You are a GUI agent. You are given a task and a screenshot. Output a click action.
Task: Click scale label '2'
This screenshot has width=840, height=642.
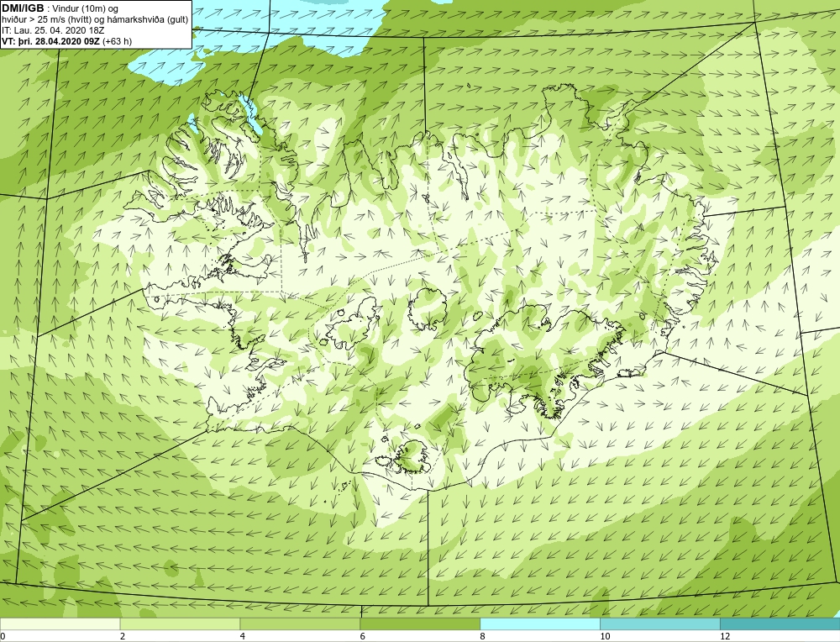pos(123,636)
